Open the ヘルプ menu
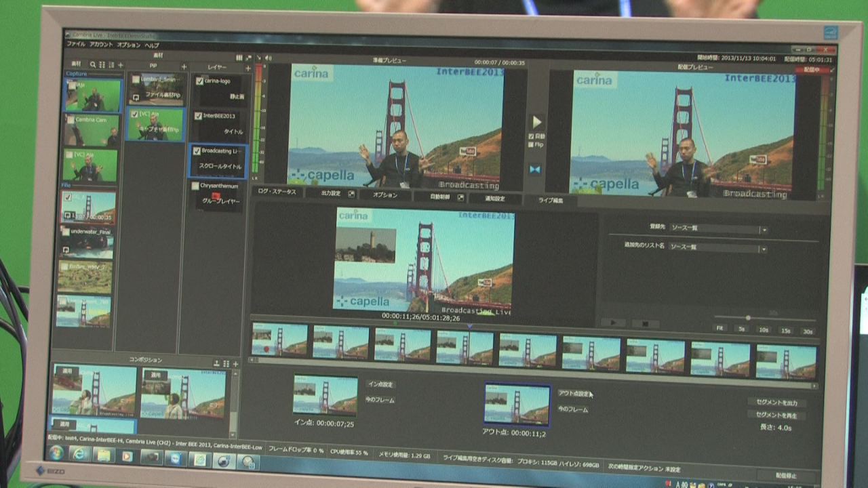 point(152,45)
